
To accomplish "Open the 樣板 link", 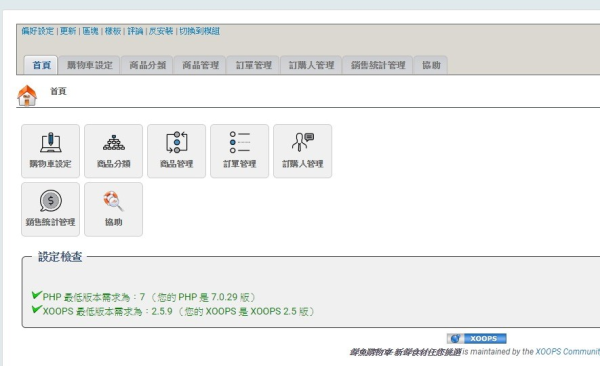I will click(113, 31).
